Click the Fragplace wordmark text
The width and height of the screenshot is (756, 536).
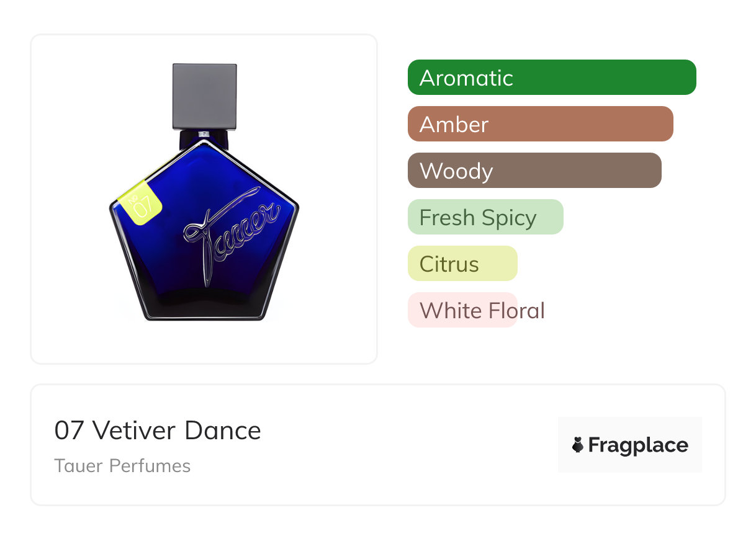coord(637,445)
